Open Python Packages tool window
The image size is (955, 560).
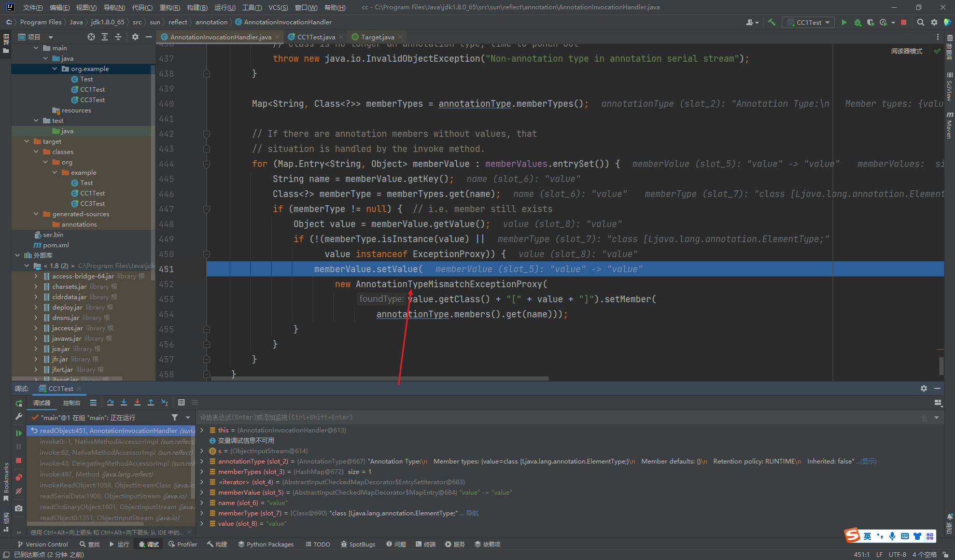tap(265, 544)
